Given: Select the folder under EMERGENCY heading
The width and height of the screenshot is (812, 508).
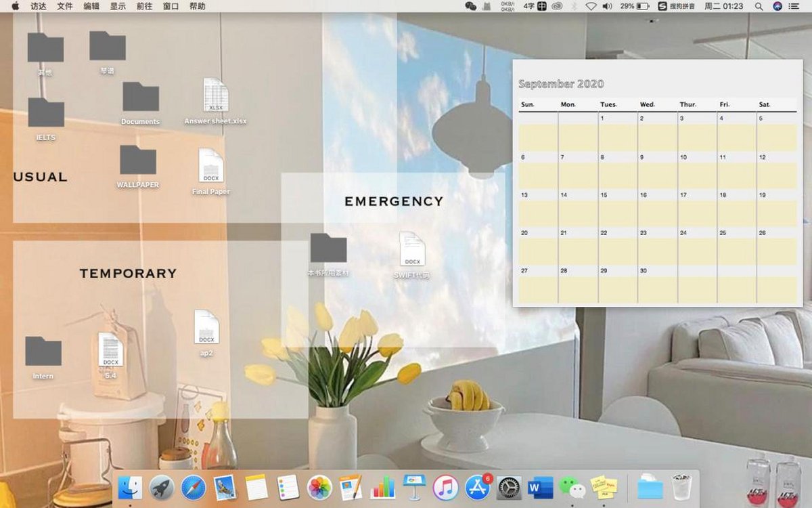Looking at the screenshot, I should click(x=328, y=248).
